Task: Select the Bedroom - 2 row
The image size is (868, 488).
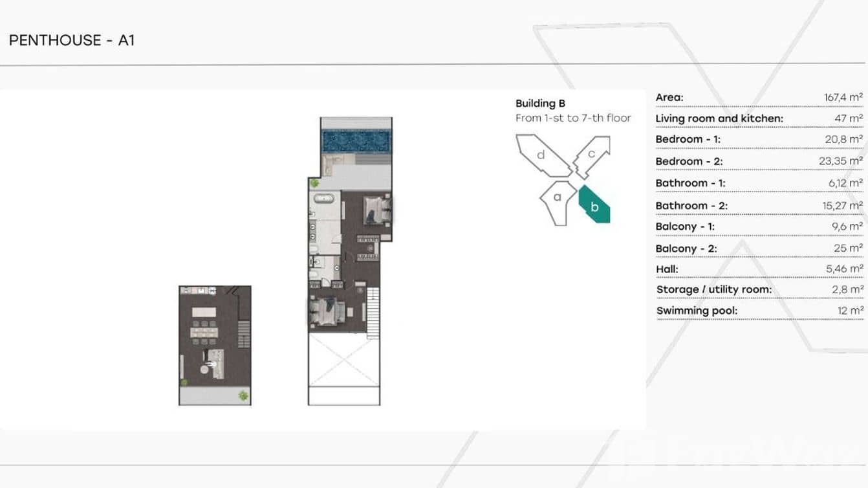Action: pos(759,161)
